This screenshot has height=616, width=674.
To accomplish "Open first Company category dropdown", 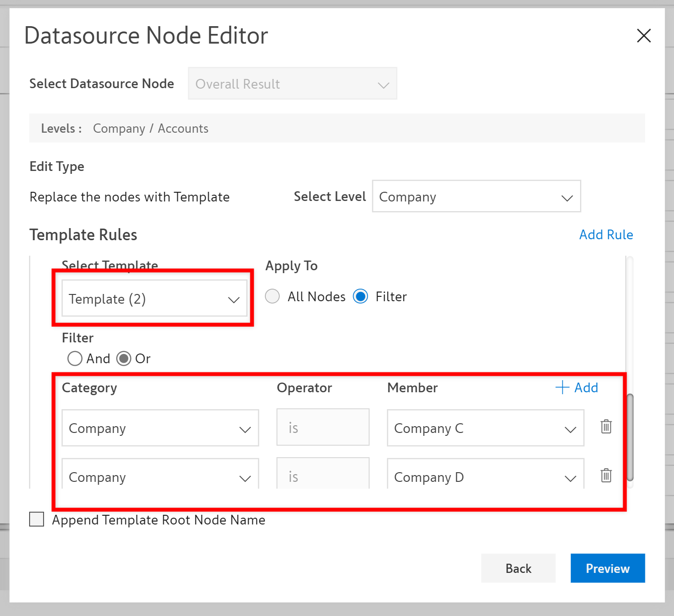I will [x=160, y=428].
